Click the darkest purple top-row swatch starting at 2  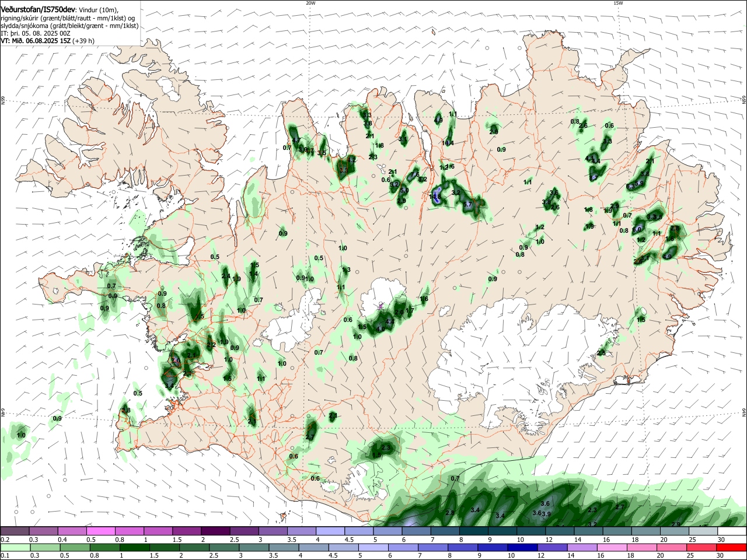(x=215, y=531)
